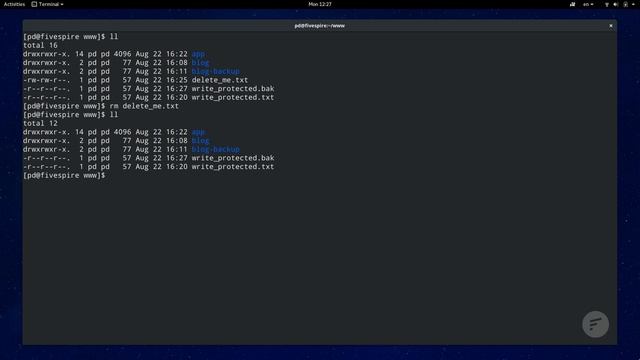
Task: Click 'blog-backup' directory under total 16
Action: point(216,71)
